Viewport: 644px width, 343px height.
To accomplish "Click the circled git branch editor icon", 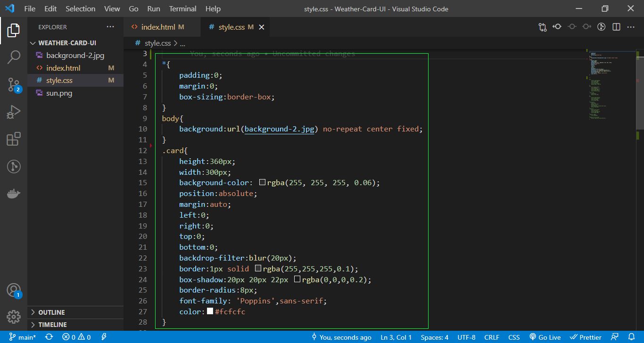I will pyautogui.click(x=601, y=27).
